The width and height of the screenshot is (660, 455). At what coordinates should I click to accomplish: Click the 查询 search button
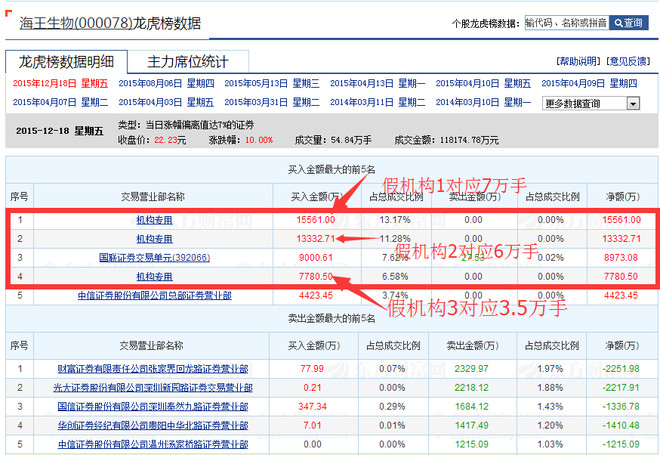(x=628, y=23)
